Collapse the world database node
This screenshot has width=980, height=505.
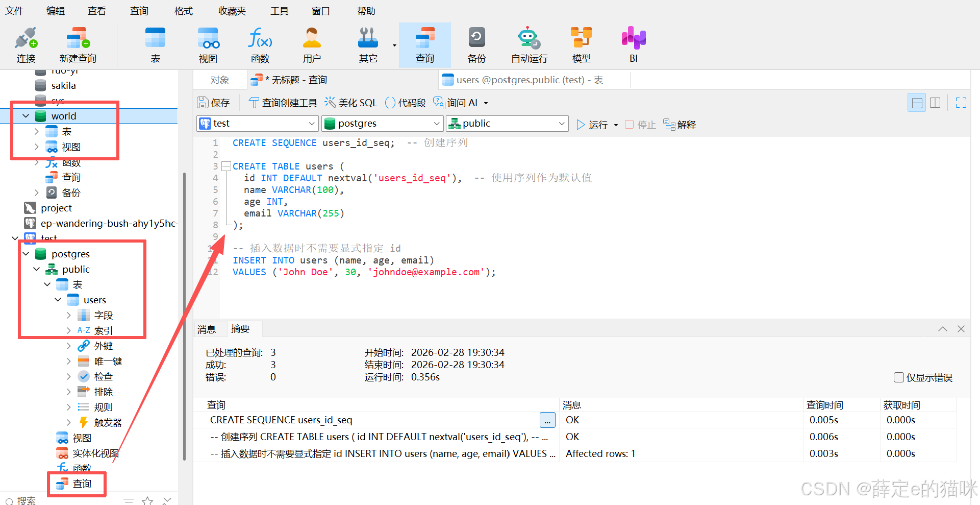26,116
